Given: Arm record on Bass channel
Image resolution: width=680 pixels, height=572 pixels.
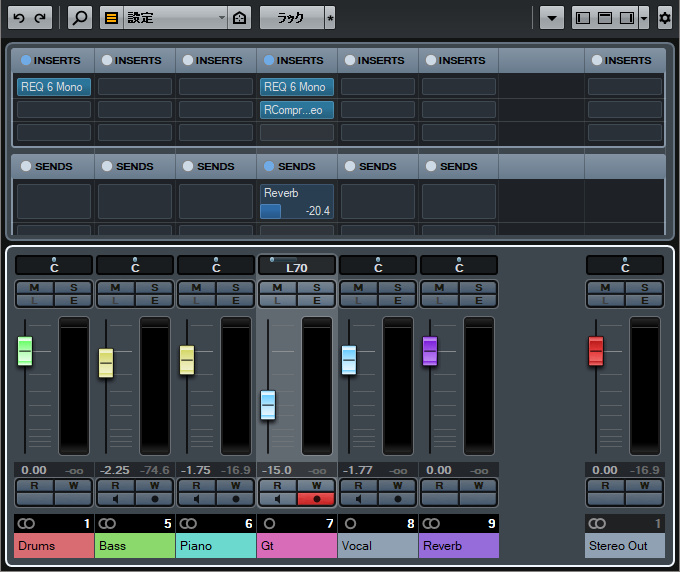Looking at the screenshot, I should pos(154,499).
